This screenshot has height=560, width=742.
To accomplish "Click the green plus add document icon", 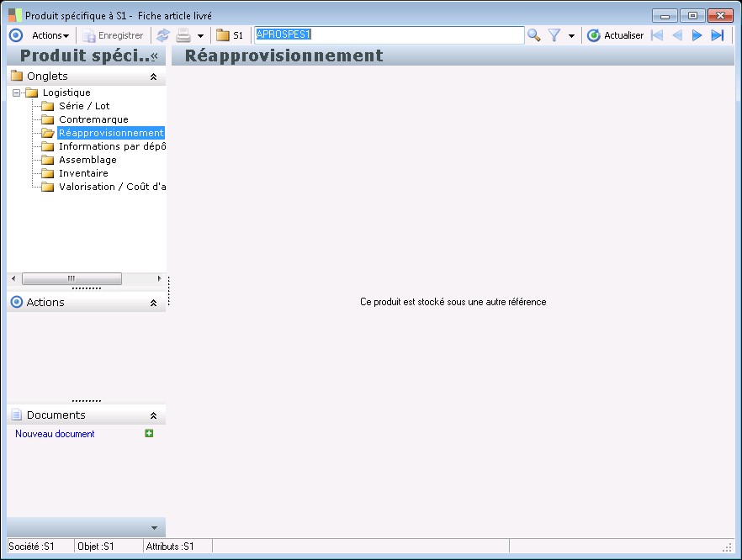I will coord(149,433).
